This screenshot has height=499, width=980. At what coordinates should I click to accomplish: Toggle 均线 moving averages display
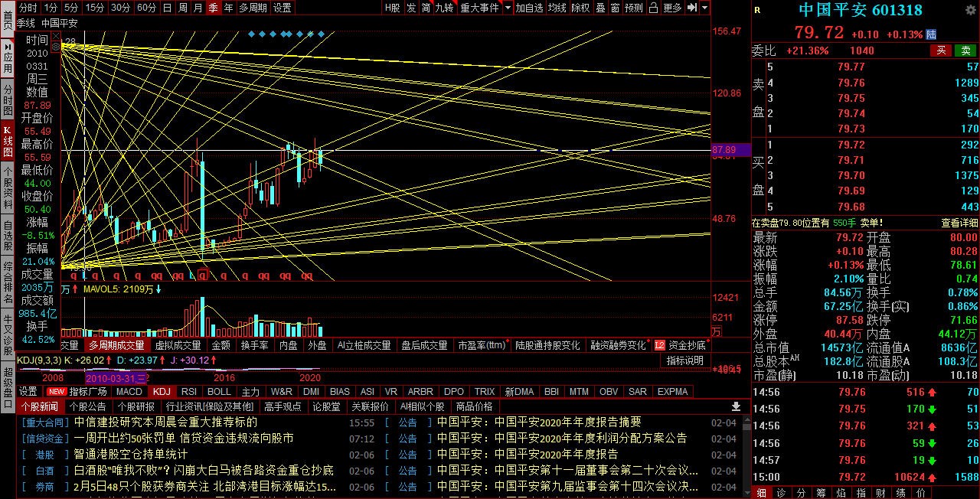click(557, 8)
